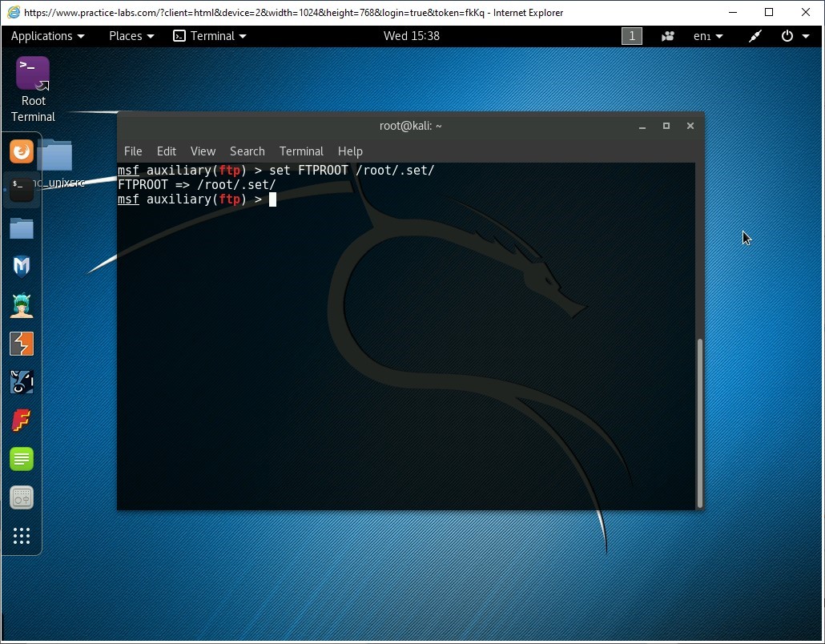Open the terminal Edit menu
This screenshot has width=825, height=644.
pos(167,151)
